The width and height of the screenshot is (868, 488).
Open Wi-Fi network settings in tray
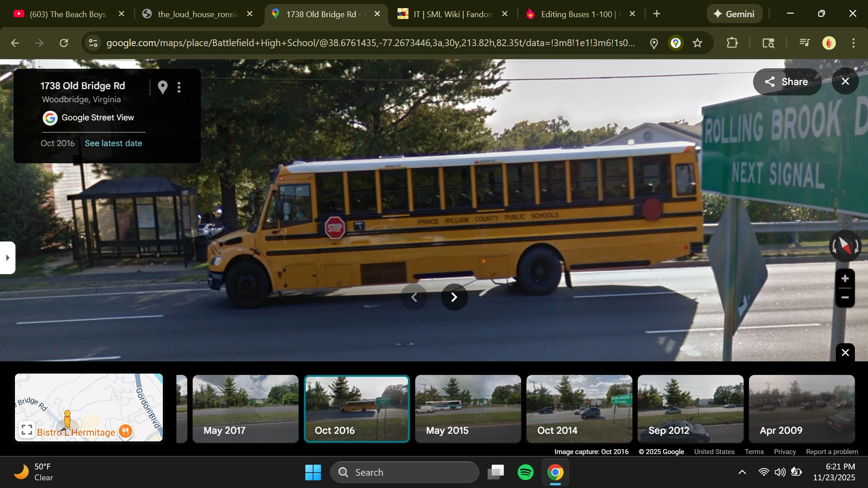(764, 473)
